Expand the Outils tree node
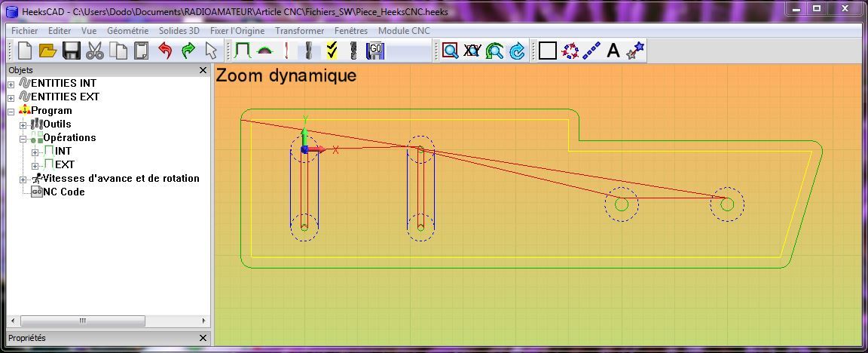 coord(23,125)
